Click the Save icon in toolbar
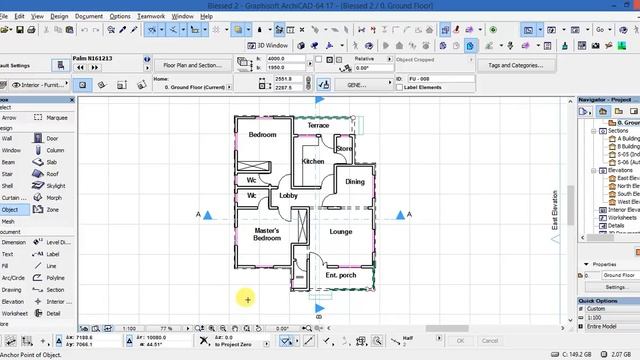 19,30
